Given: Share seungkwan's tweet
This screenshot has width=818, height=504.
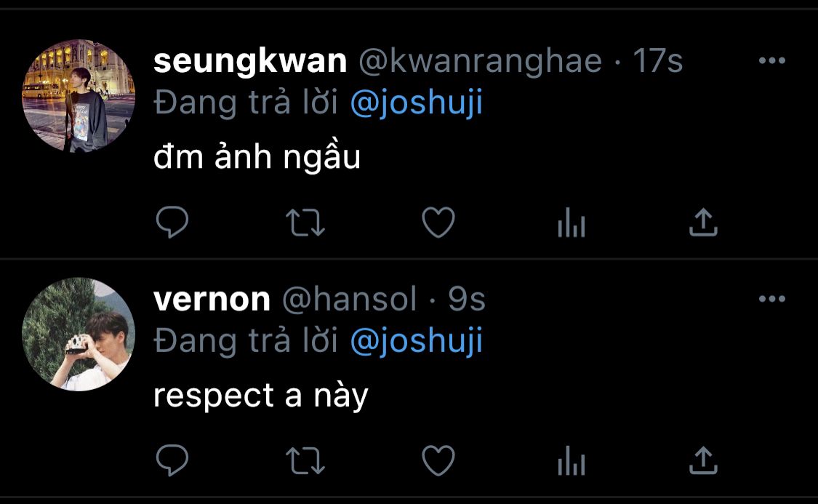Looking at the screenshot, I should (703, 223).
